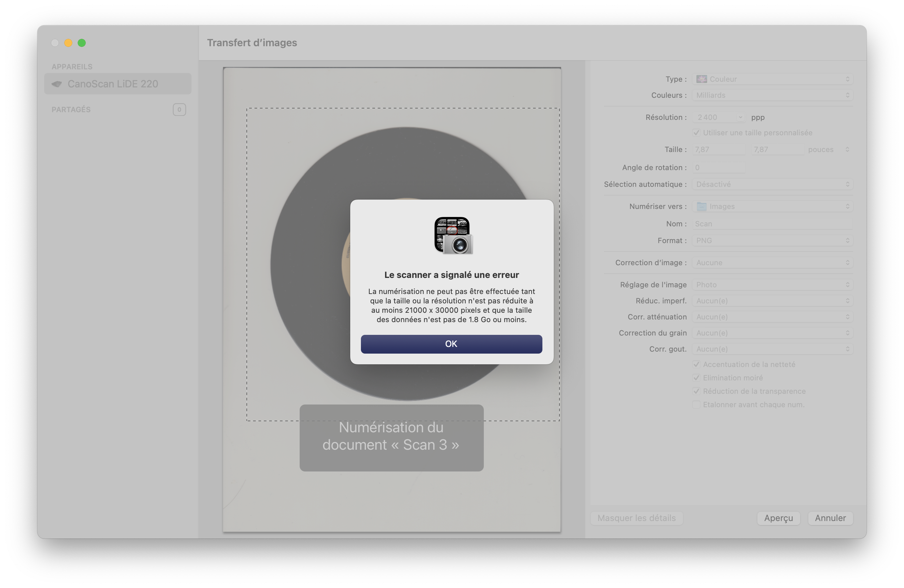Screen dimensions: 904x588
Task: Click the yellow minimize window button
Action: coord(68,43)
